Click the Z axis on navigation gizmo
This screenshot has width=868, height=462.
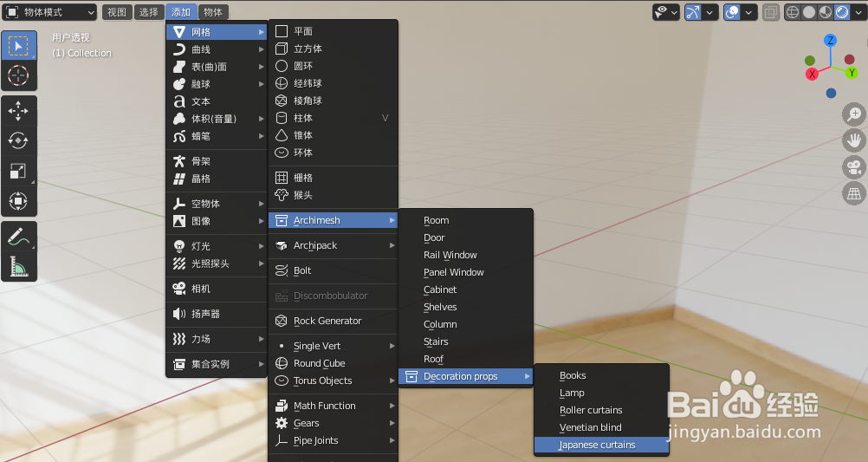830,41
